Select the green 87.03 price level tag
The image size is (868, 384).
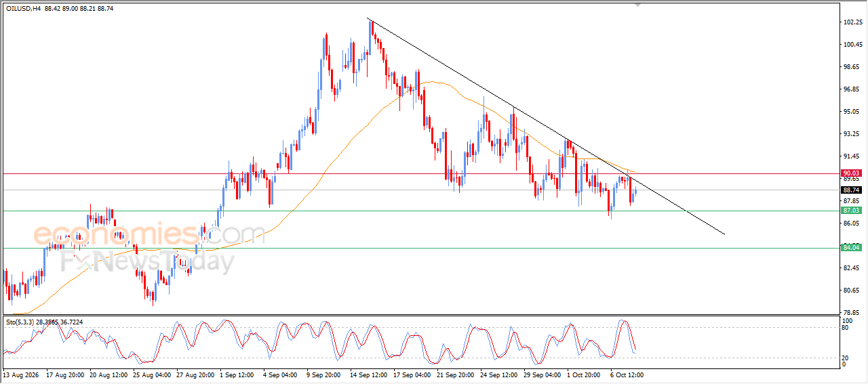pyautogui.click(x=850, y=211)
